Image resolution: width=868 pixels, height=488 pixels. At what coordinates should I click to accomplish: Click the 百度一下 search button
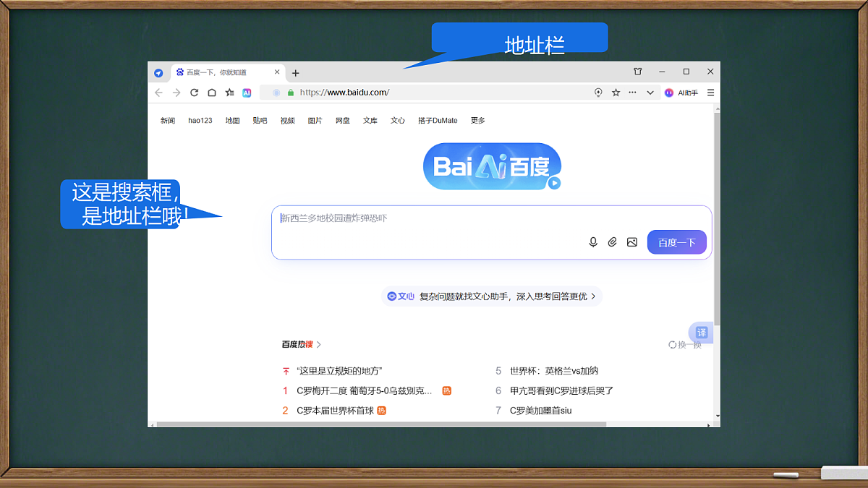(676, 242)
